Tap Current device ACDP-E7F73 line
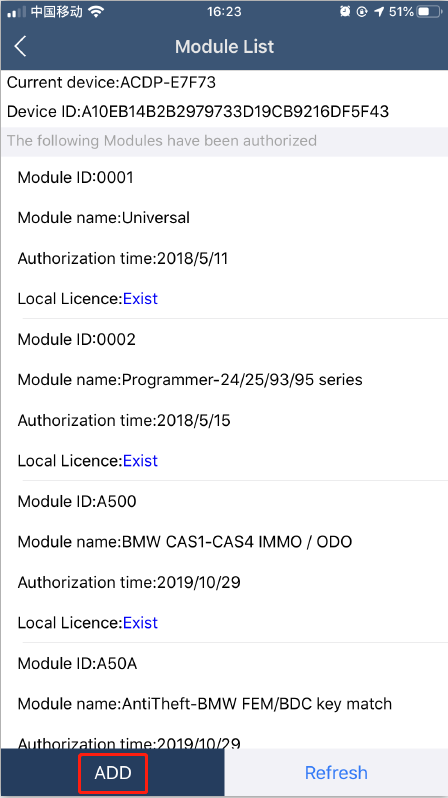 click(111, 82)
